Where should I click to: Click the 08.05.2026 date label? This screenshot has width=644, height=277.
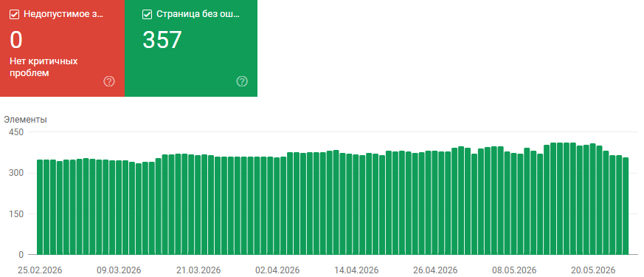pos(514,270)
